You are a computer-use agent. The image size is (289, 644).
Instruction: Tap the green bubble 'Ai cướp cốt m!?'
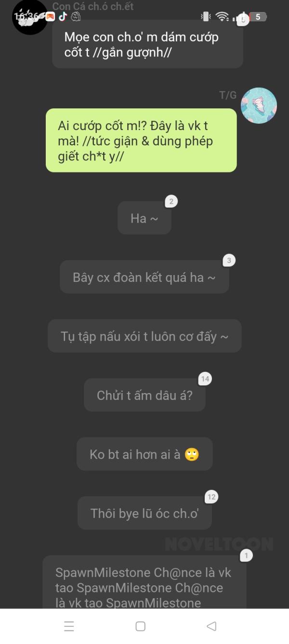click(x=141, y=140)
